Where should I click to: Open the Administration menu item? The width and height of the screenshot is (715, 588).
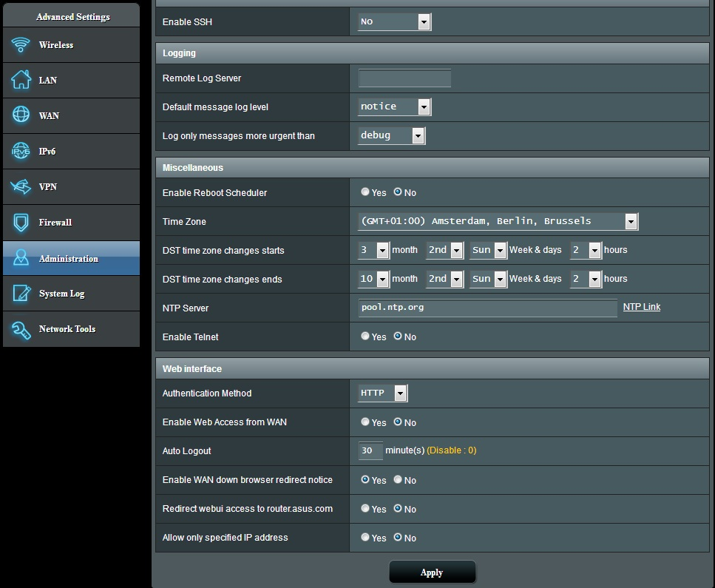pyautogui.click(x=70, y=259)
